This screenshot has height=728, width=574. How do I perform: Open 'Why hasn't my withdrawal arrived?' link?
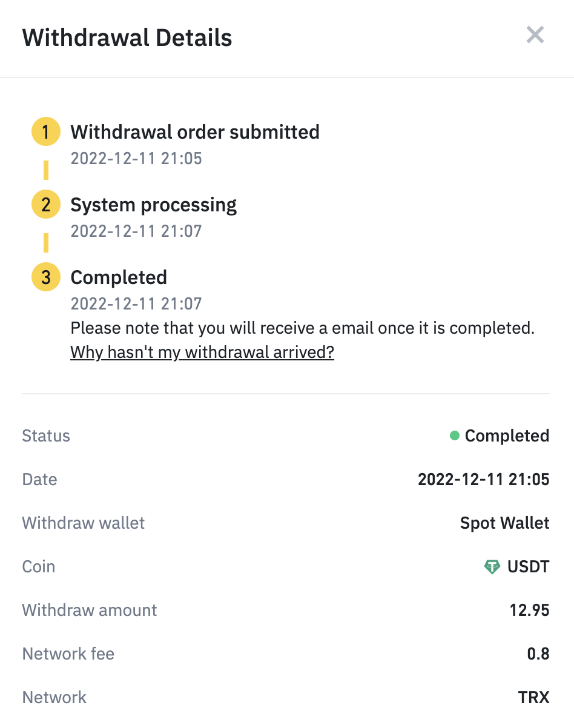coord(202,352)
